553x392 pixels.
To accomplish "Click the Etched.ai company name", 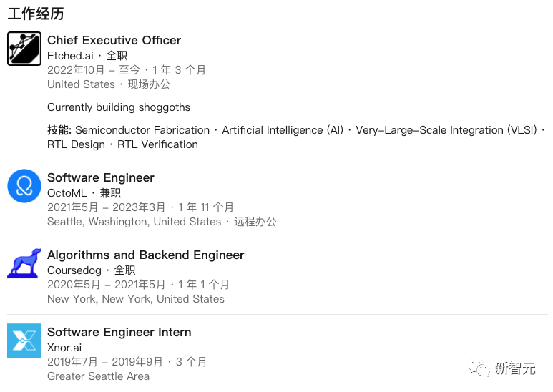I will [70, 56].
